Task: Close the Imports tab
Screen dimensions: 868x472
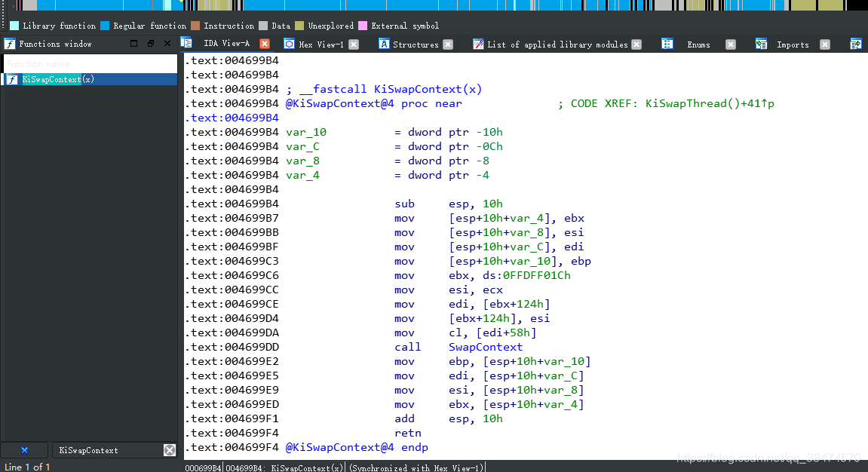Action: tap(825, 44)
